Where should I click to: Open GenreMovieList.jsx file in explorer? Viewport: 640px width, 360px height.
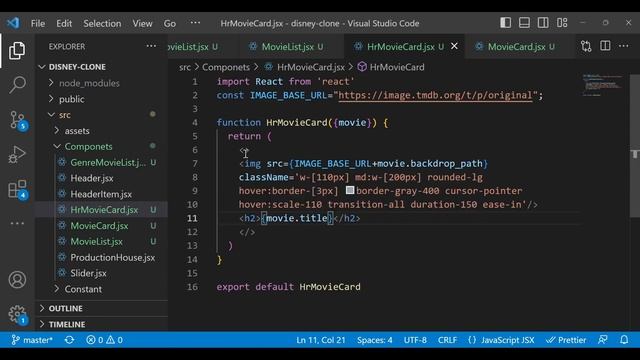pos(101,162)
